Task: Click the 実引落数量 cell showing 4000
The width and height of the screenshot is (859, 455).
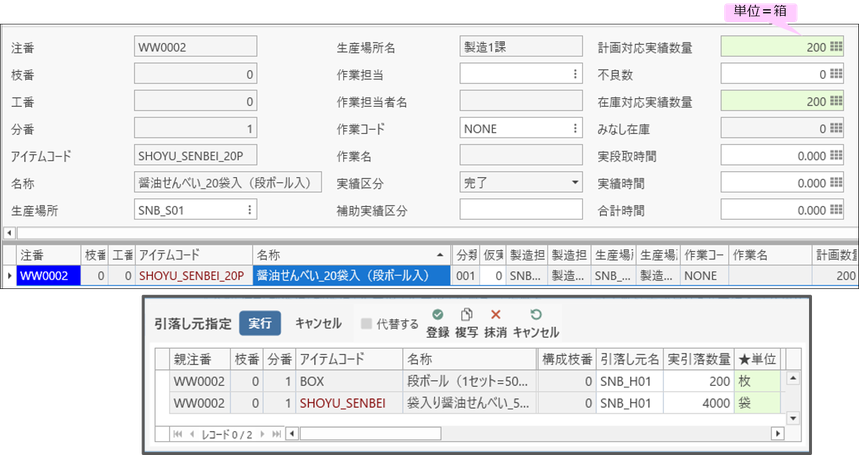Action: click(x=699, y=403)
